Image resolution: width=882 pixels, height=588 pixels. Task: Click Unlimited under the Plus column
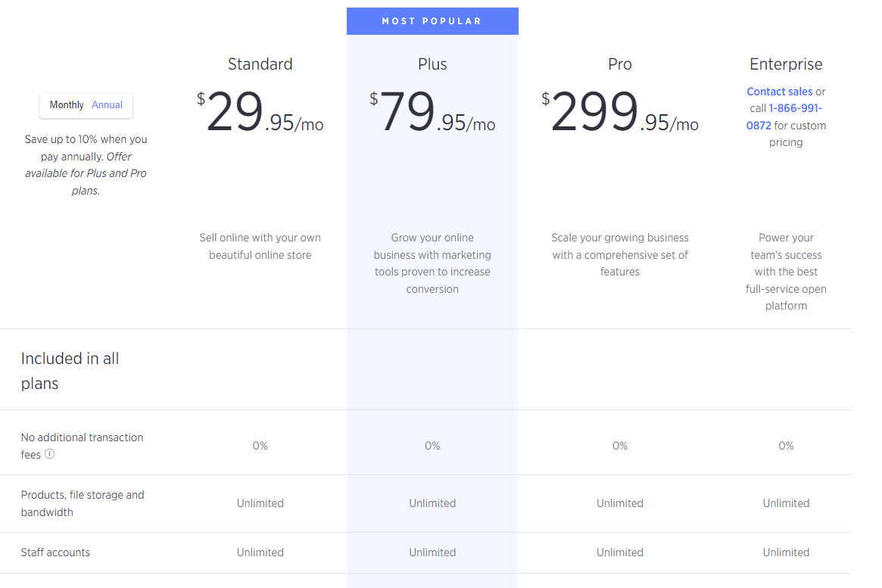pos(432,502)
